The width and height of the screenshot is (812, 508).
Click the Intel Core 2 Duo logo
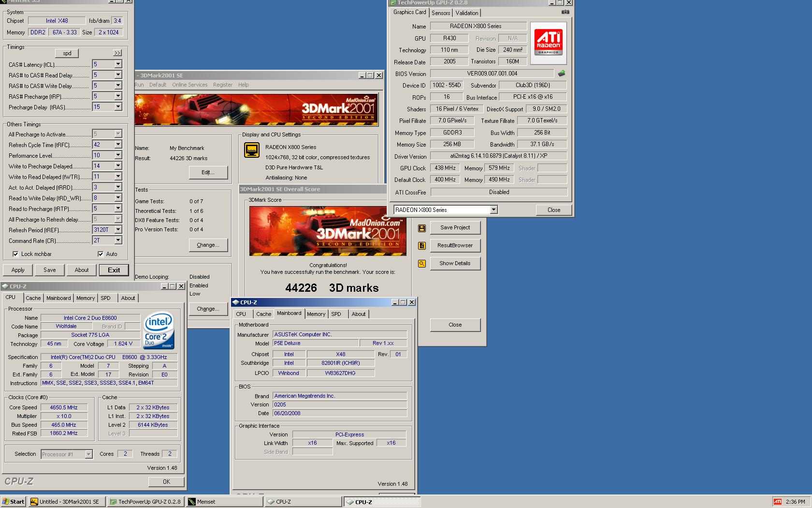tap(159, 330)
